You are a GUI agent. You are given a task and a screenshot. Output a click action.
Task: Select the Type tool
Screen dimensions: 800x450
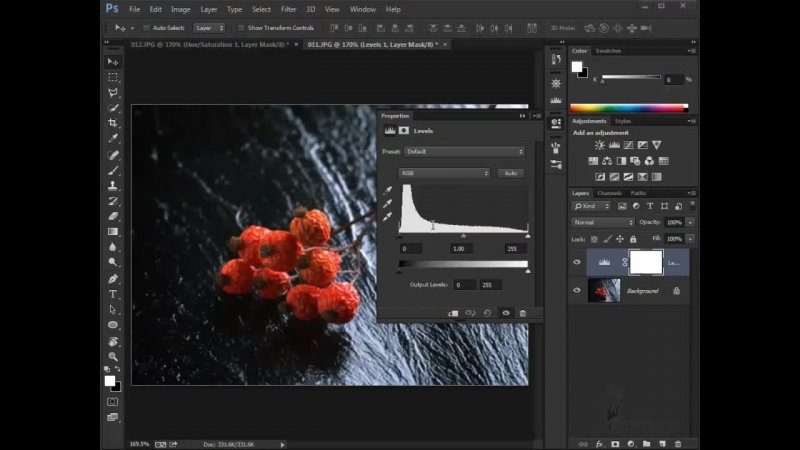pos(113,294)
